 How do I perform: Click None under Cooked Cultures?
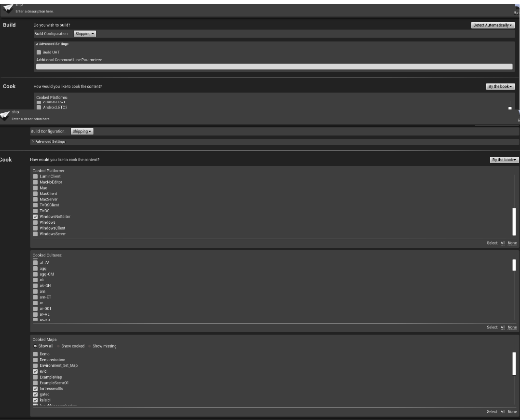512,327
